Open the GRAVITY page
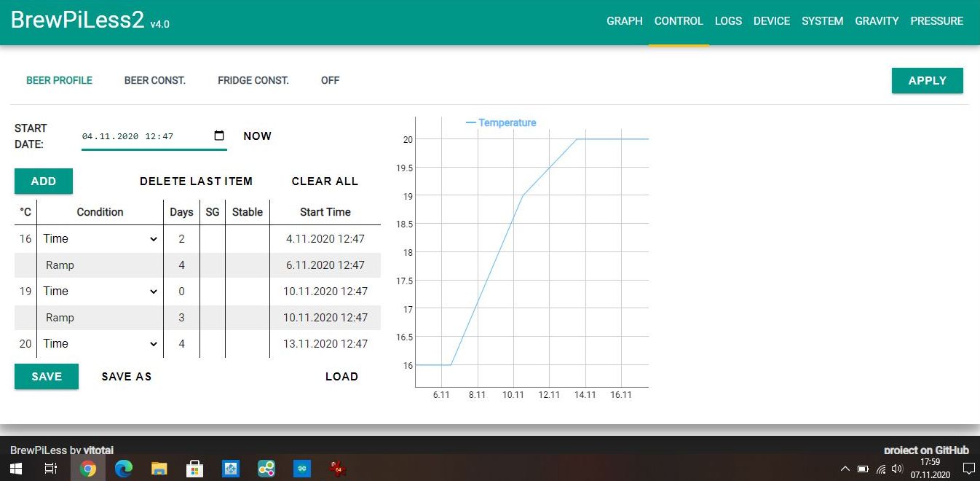This screenshot has height=481, width=980. [877, 21]
